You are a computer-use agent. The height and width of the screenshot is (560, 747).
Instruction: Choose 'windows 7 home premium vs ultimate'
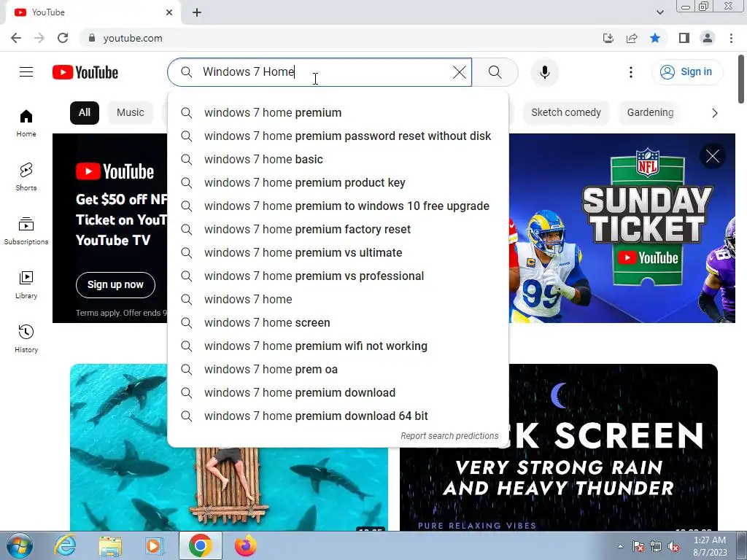click(338, 253)
